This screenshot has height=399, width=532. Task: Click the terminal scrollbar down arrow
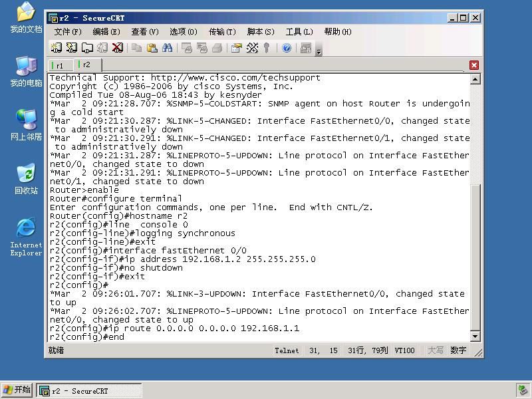[x=475, y=336]
